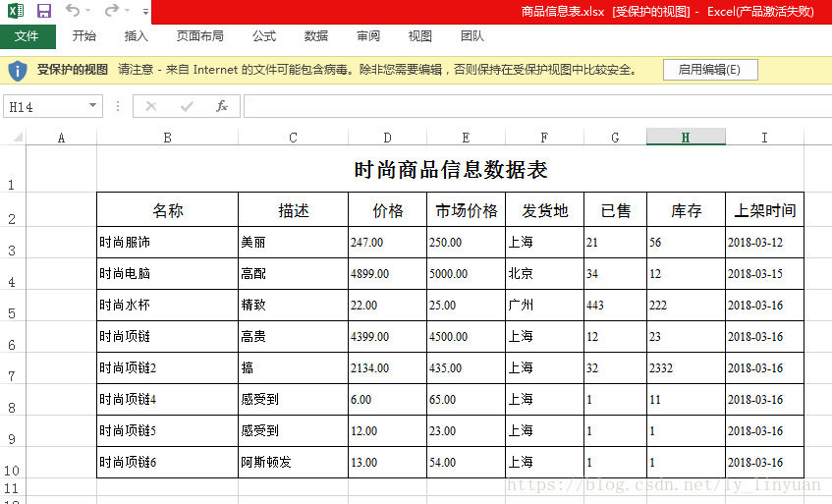The width and height of the screenshot is (832, 504).
Task: Switch to the 数据 ribbon tab
Action: click(x=316, y=36)
